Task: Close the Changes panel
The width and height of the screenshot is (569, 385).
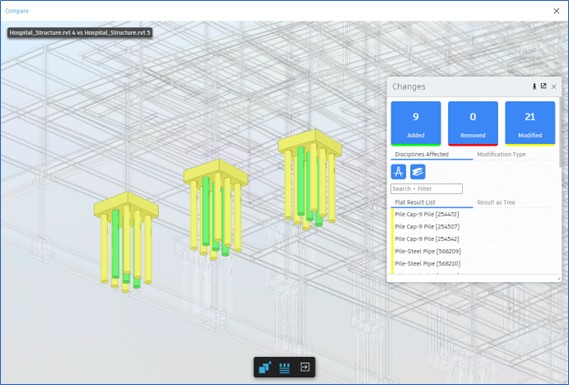Action: tap(554, 87)
